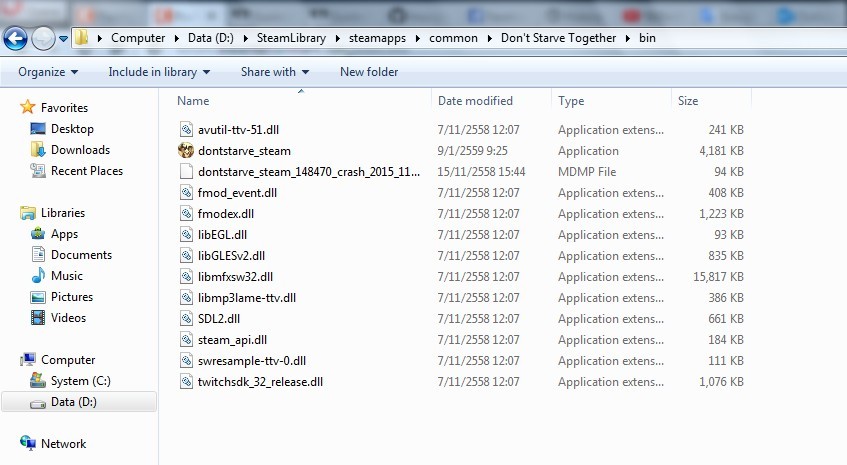Select System (C:) drive icon
Image resolution: width=847 pixels, height=465 pixels.
point(38,381)
